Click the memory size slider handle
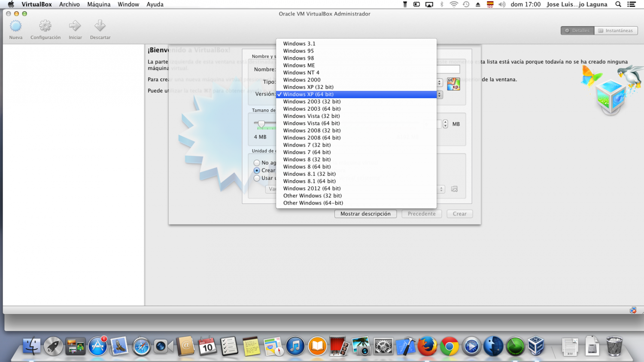The width and height of the screenshot is (644, 362). (x=261, y=124)
